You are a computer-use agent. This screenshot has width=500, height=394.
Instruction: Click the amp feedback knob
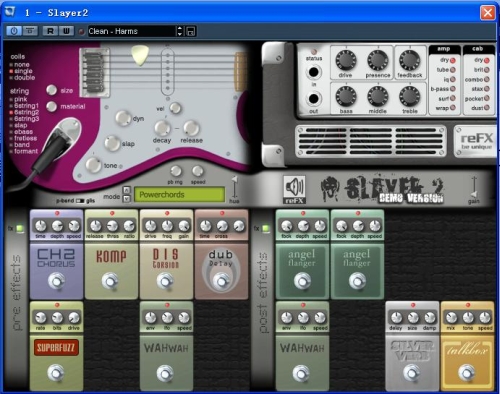point(410,60)
